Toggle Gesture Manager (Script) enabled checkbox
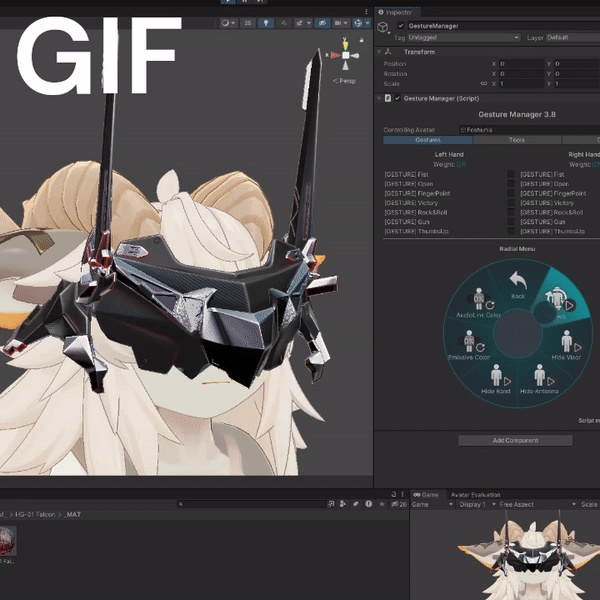600x600 pixels. (x=397, y=98)
